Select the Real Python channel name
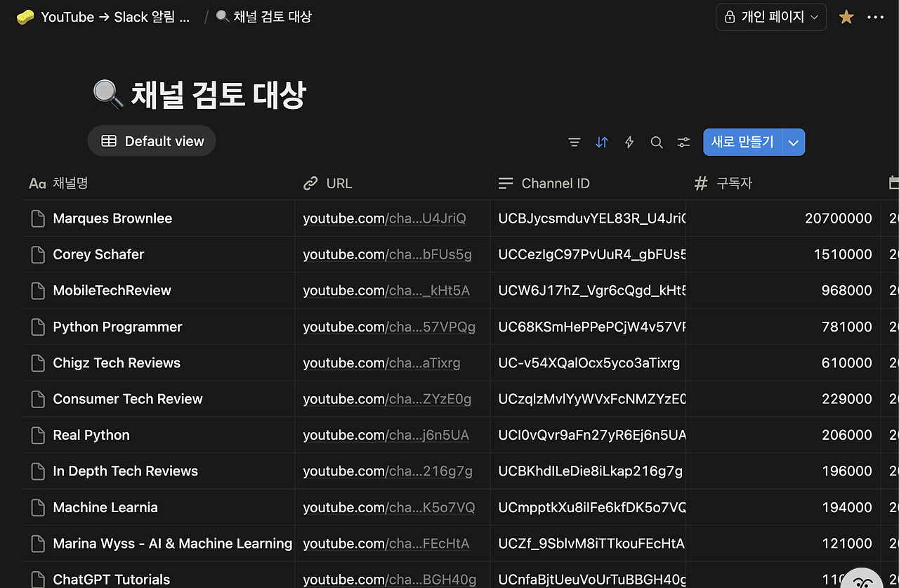The width and height of the screenshot is (899, 588). coord(91,435)
